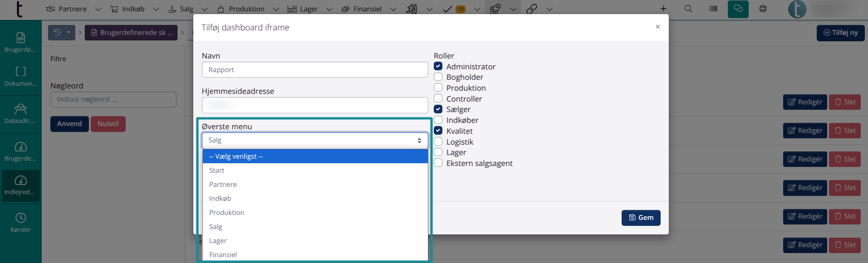Open the Indkøb top menu

coord(128,9)
